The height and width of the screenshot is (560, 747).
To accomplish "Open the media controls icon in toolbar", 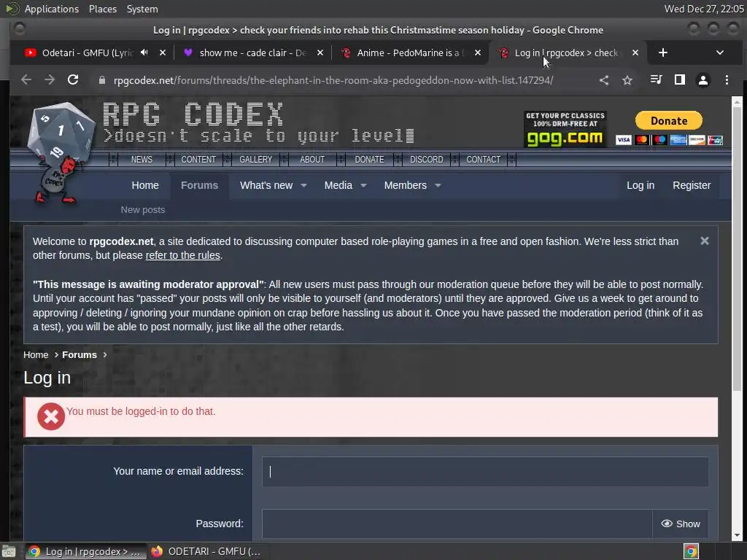I will [656, 80].
